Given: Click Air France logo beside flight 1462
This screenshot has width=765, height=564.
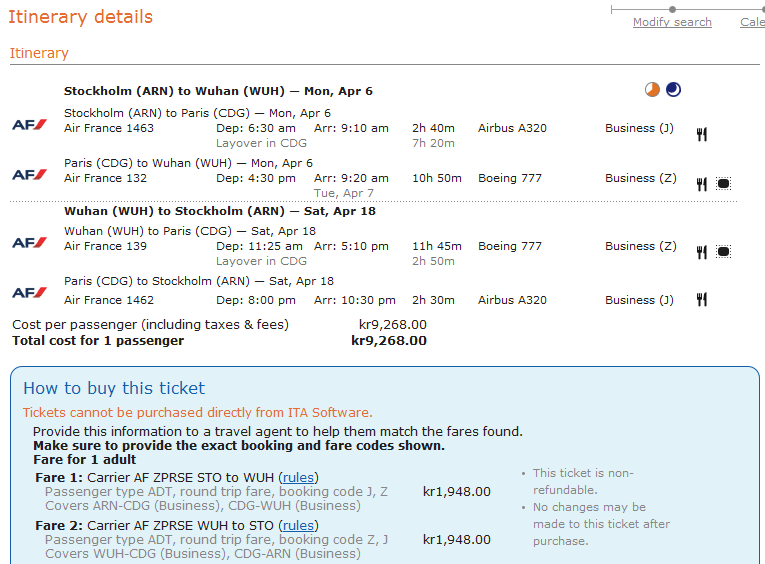Looking at the screenshot, I should point(29,292).
